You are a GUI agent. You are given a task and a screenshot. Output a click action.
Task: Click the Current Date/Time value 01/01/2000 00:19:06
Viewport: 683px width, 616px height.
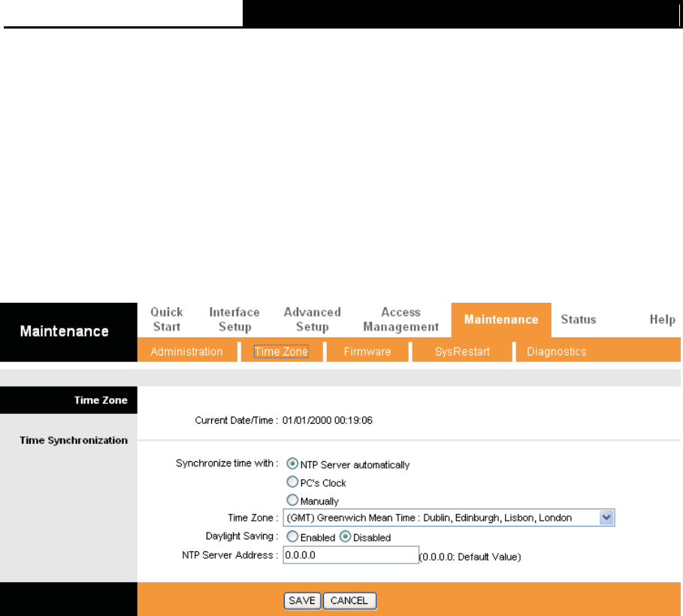coord(327,421)
